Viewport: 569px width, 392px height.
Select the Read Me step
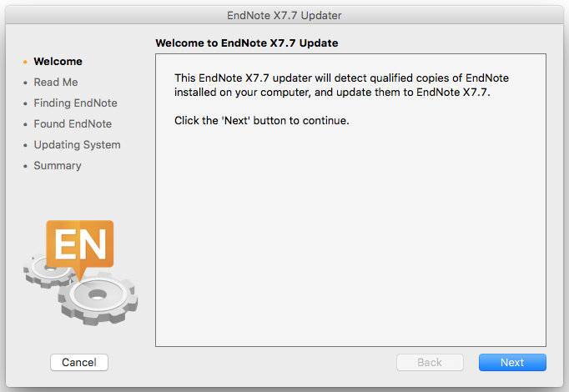(56, 83)
